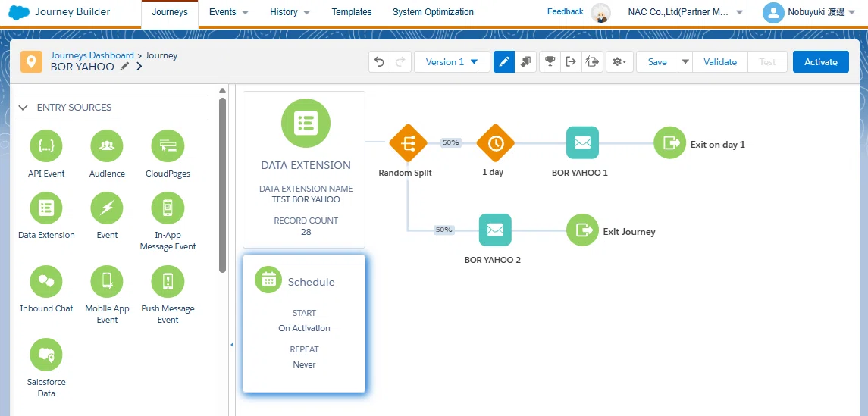
Task: Save the journey
Action: coord(657,62)
